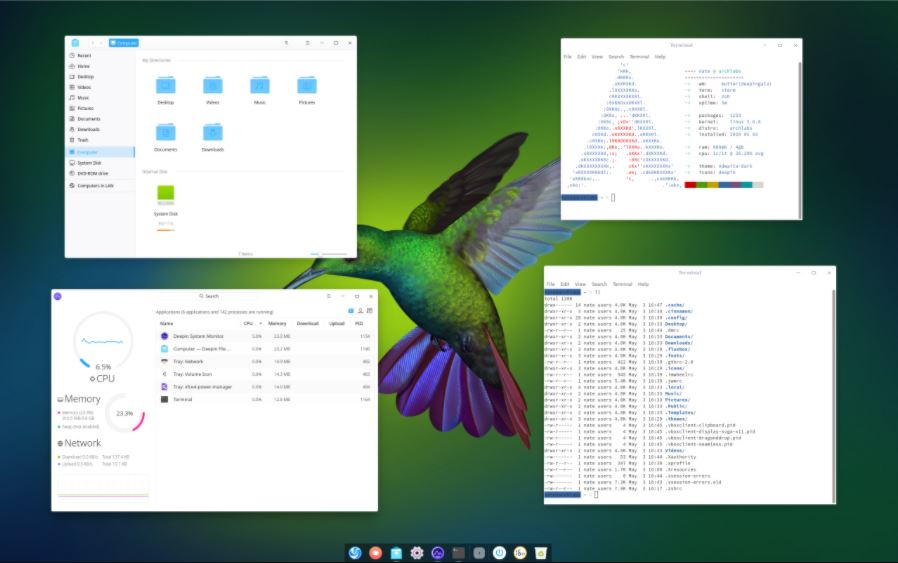Screen dimensions: 898x563
Task: Select the Desktop folder icon in My Directories
Action: [x=166, y=86]
